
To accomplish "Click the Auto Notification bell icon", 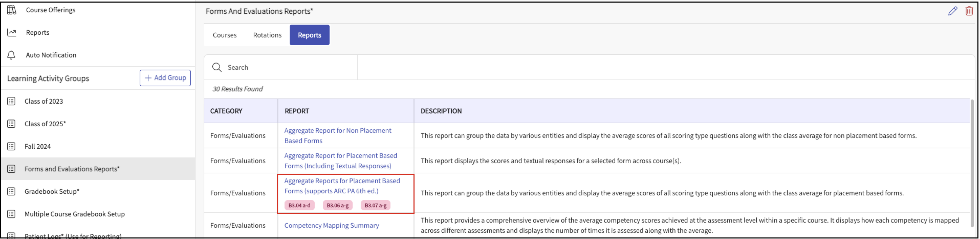I will [x=12, y=55].
